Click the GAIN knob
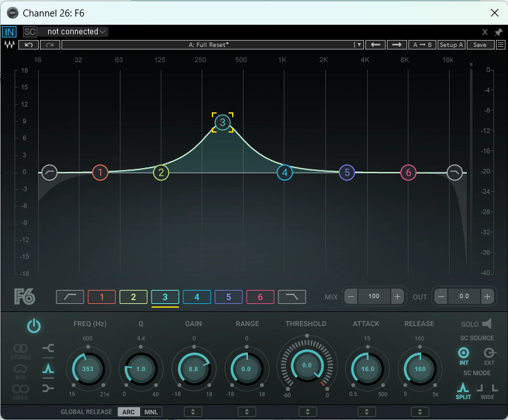Viewport: 508px width, 420px height. point(193,369)
